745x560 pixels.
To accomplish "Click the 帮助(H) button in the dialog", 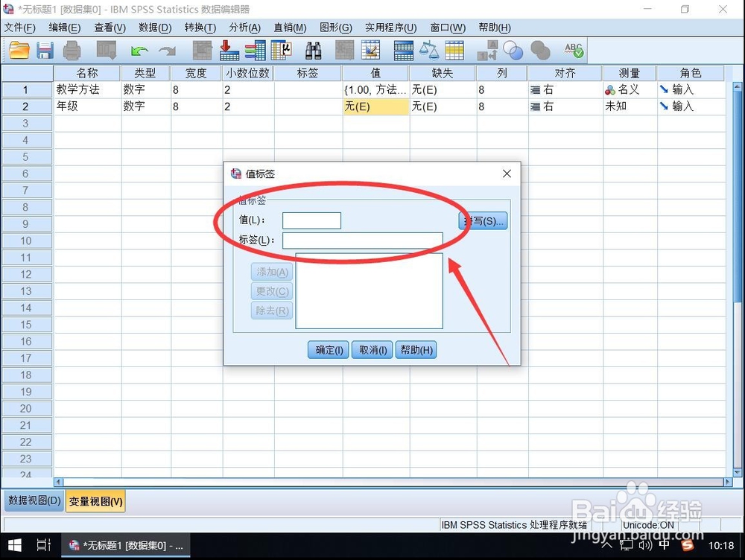I will click(416, 350).
